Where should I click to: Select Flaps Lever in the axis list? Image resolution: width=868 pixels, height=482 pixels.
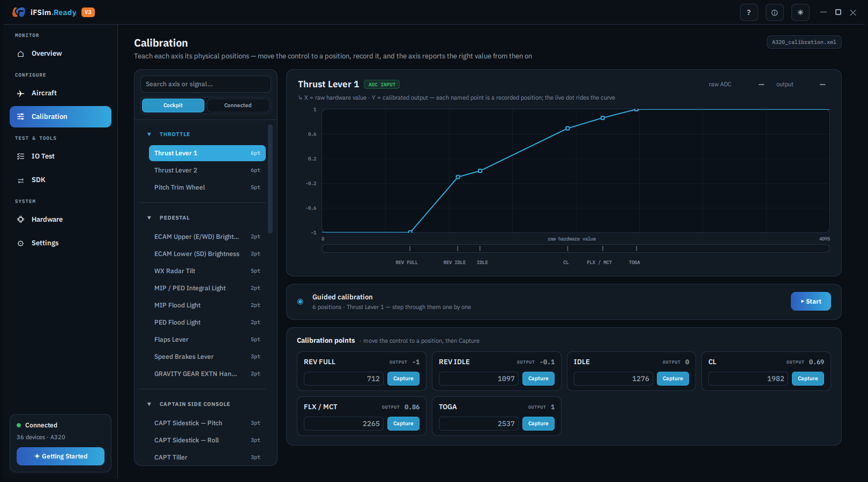click(207, 340)
